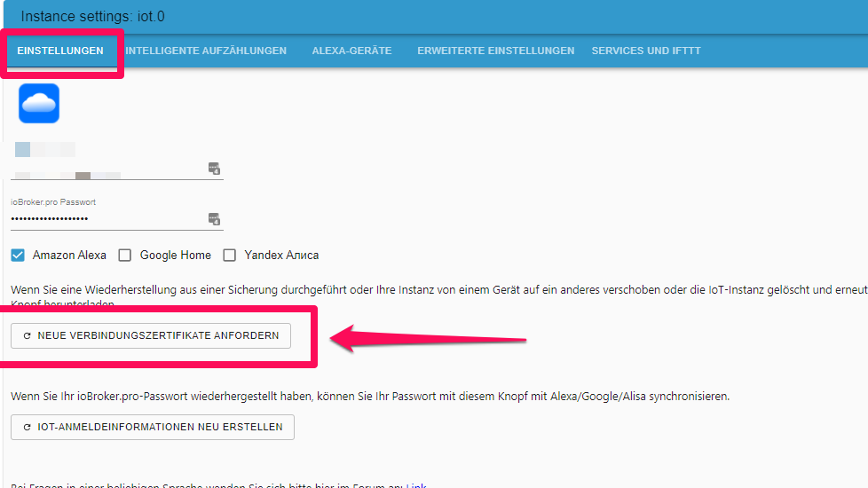Viewport: 868px width, 488px height.
Task: Switch to Intelligente Aufzählungen tab
Action: [x=206, y=51]
